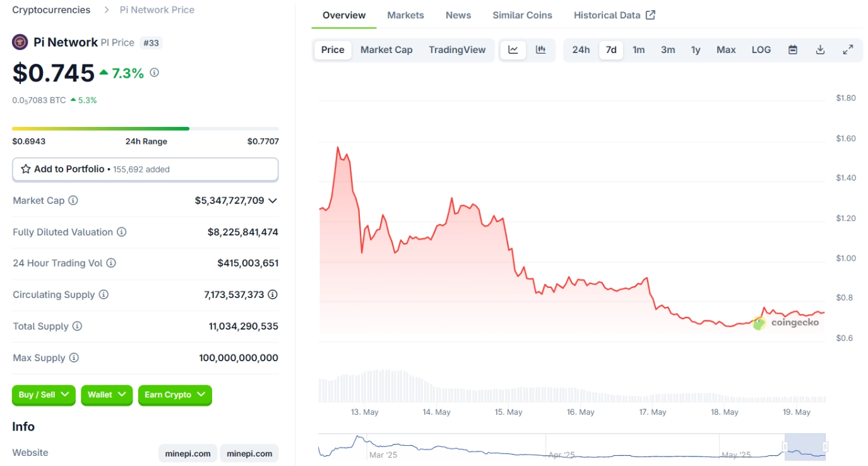Show Market Cap info tooltip icon

(x=73, y=200)
